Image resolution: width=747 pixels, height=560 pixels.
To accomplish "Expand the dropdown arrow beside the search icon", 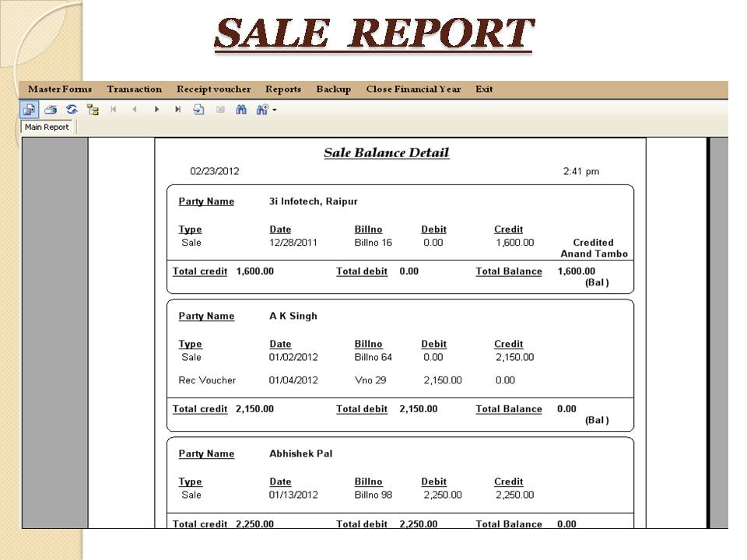I will pyautogui.click(x=275, y=110).
